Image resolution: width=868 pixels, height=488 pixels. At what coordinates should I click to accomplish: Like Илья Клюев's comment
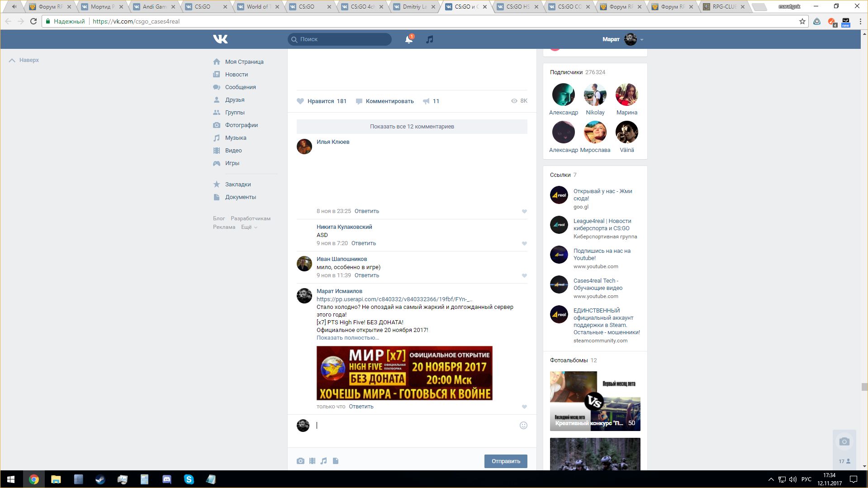pos(524,211)
